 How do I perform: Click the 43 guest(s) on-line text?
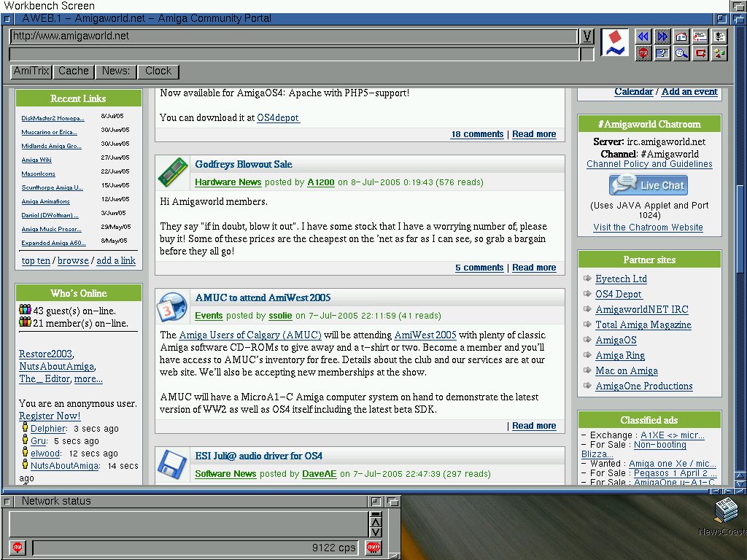[74, 311]
